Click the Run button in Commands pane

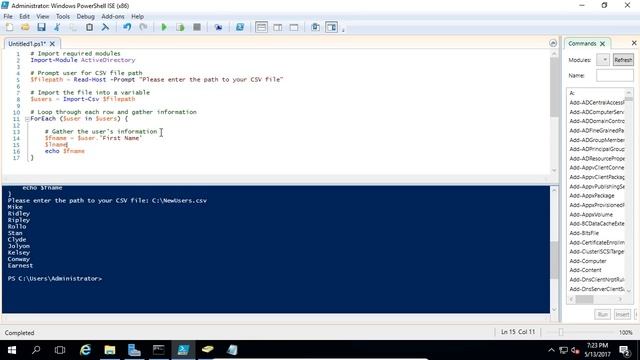coord(602,314)
